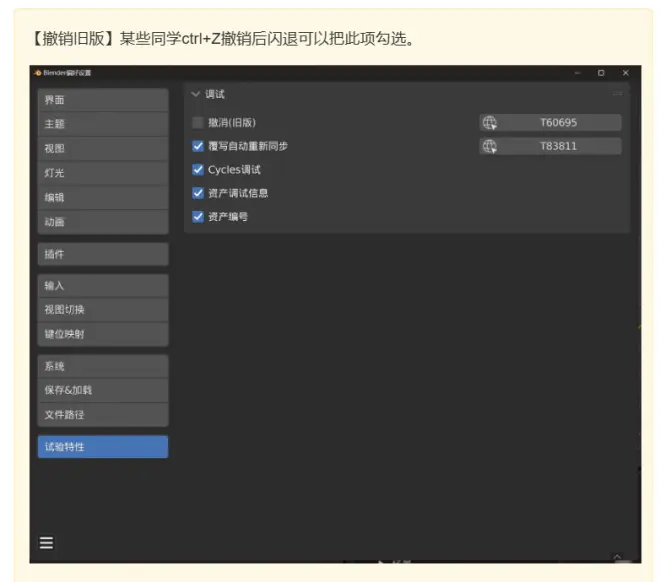Click the globe icon beside T60695
The width and height of the screenshot is (660, 582).
point(489,122)
